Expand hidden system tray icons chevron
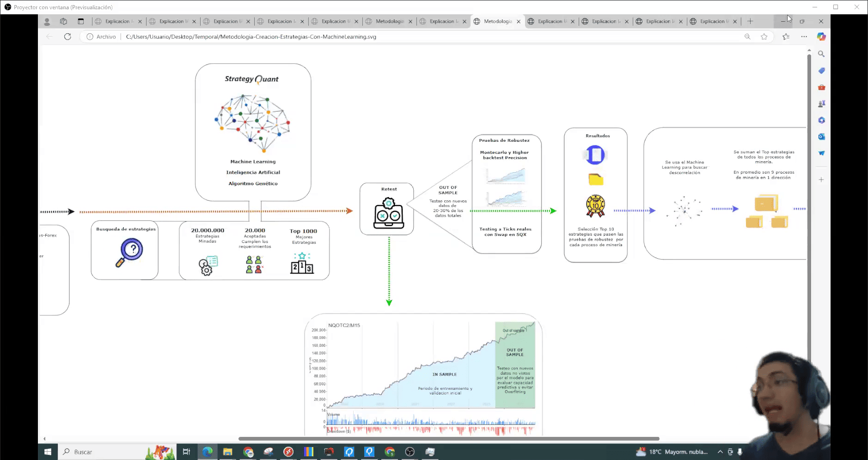Image resolution: width=868 pixels, height=460 pixels. coord(720,452)
